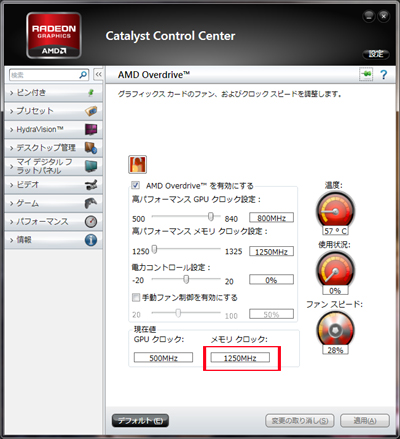Expand the プリセット menu section
The height and width of the screenshot is (439, 400).
53,111
